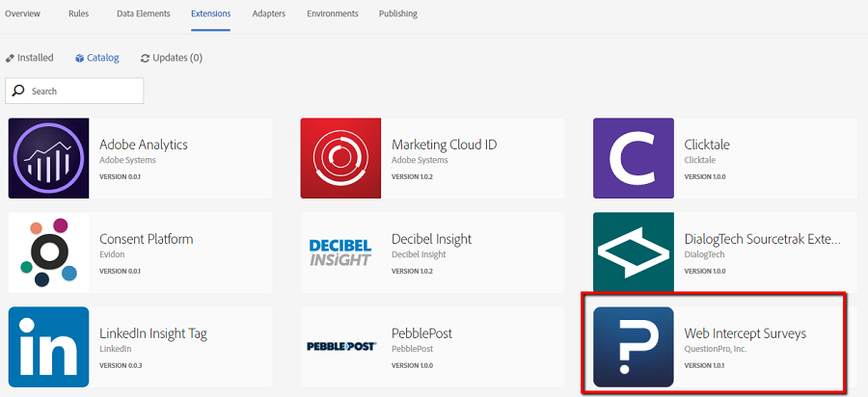868x397 pixels.
Task: Open Updates (0) view
Action: pos(172,58)
